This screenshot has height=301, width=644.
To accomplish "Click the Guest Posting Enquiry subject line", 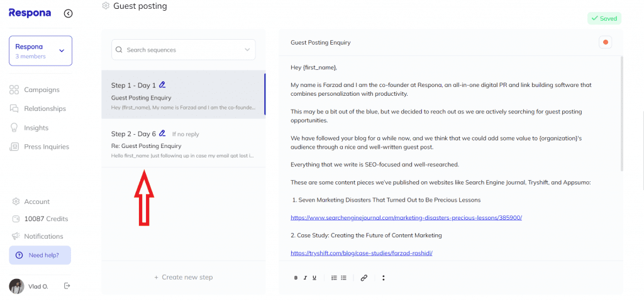I will point(320,42).
